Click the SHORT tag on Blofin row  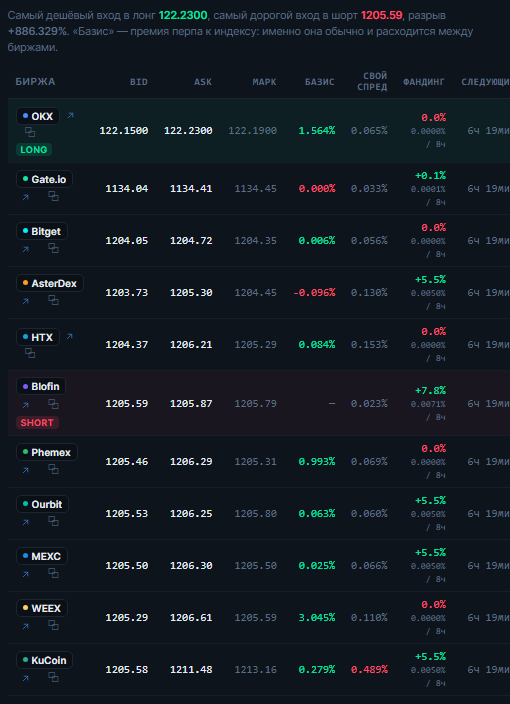tap(37, 422)
